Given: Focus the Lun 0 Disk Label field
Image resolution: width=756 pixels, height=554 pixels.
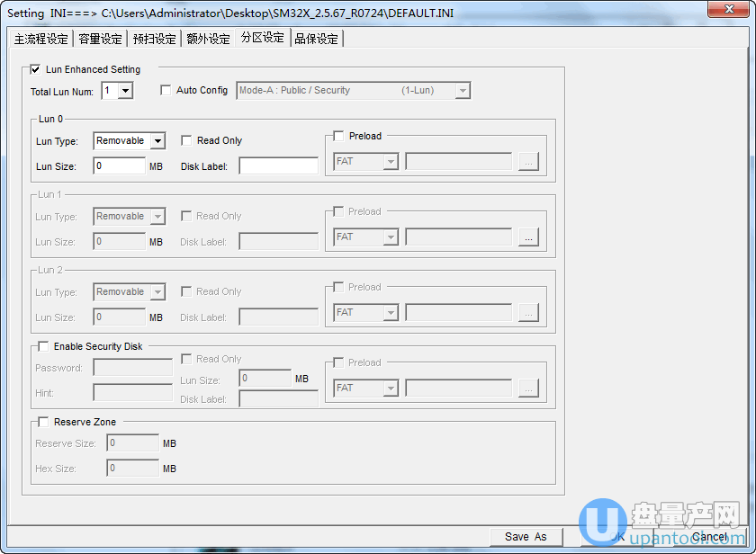Looking at the screenshot, I should pyautogui.click(x=278, y=165).
